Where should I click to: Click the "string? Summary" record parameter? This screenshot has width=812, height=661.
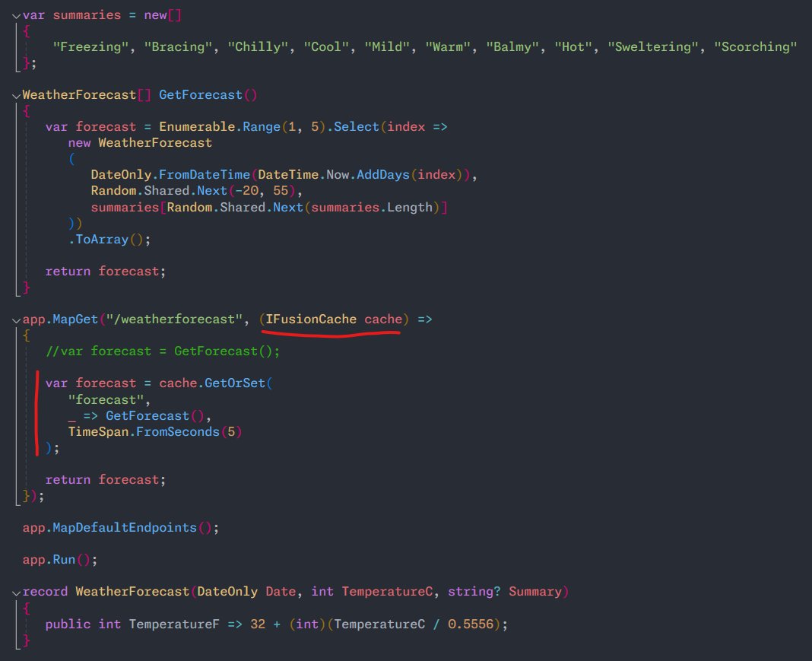[505, 592]
